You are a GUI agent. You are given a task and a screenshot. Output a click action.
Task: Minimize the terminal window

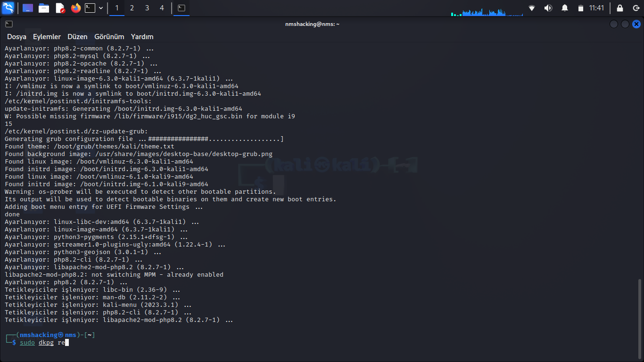614,24
